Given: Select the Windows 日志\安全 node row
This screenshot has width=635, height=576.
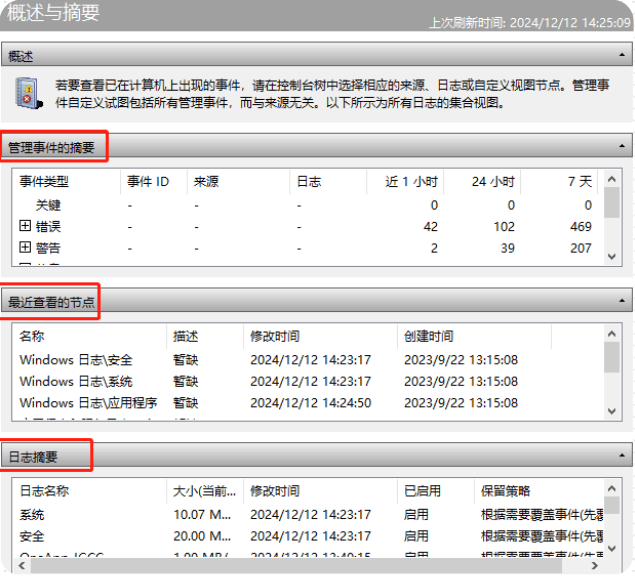Looking at the screenshot, I should coord(76,360).
